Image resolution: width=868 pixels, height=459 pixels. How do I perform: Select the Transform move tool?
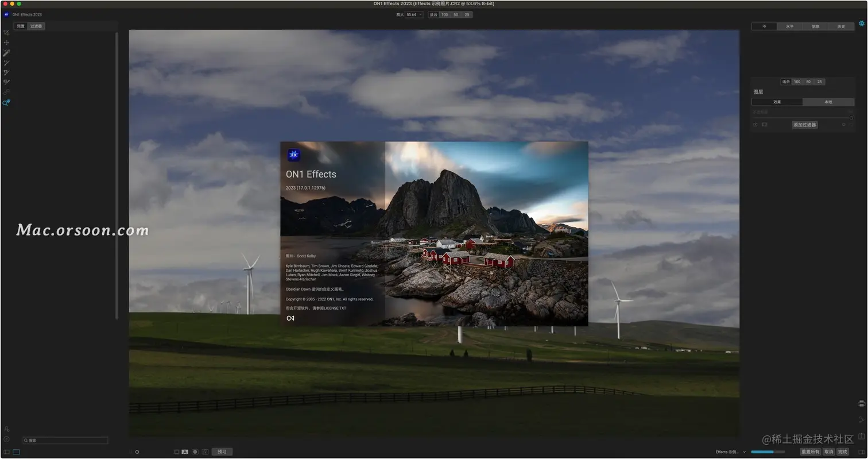point(6,43)
